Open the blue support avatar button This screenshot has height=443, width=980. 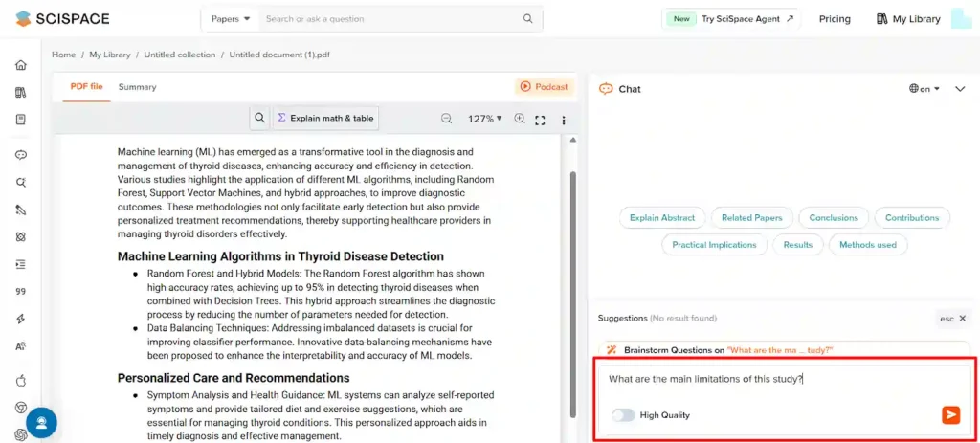[x=42, y=422]
